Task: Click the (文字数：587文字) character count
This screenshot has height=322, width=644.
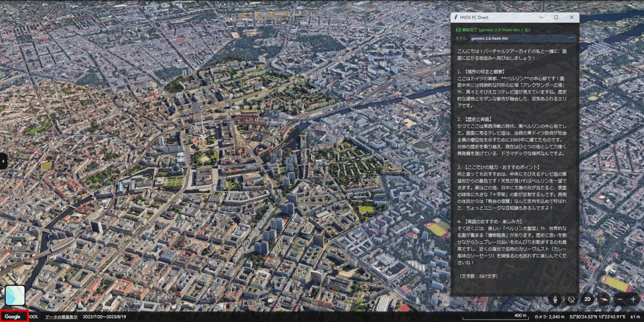Action: click(x=479, y=276)
